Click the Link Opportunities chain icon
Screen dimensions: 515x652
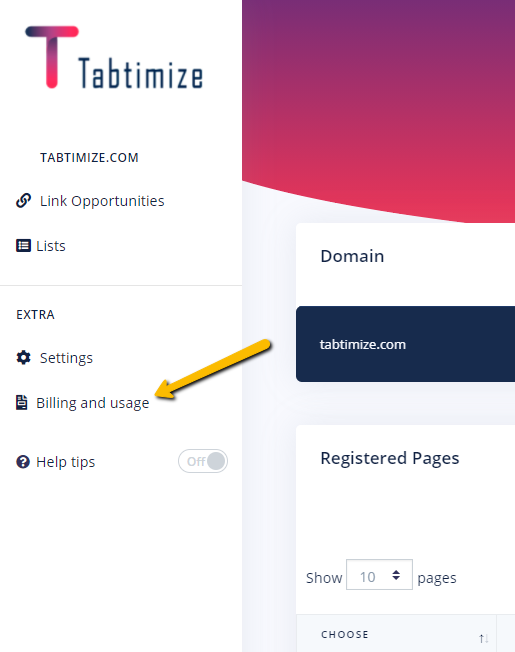pos(23,200)
